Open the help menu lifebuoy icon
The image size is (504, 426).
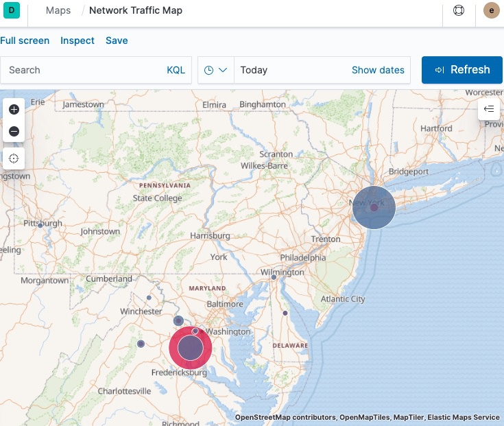[459, 11]
